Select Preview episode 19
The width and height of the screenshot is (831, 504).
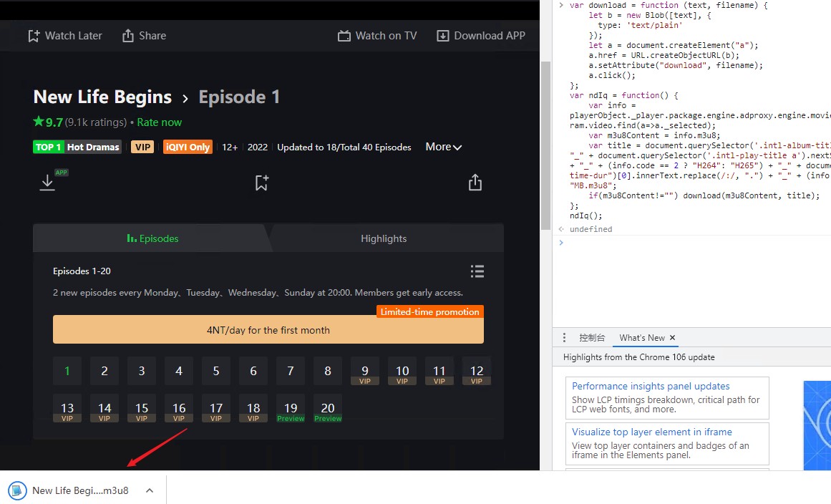pos(291,408)
